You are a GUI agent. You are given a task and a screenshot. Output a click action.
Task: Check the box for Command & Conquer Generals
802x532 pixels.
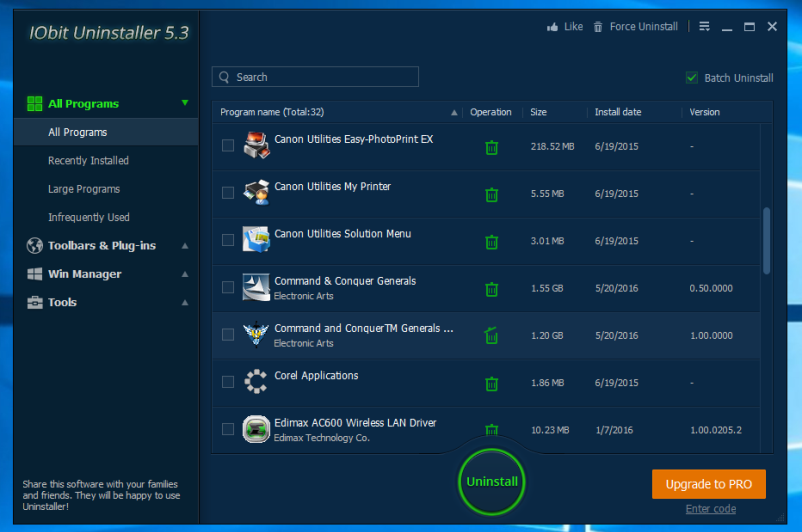[228, 287]
